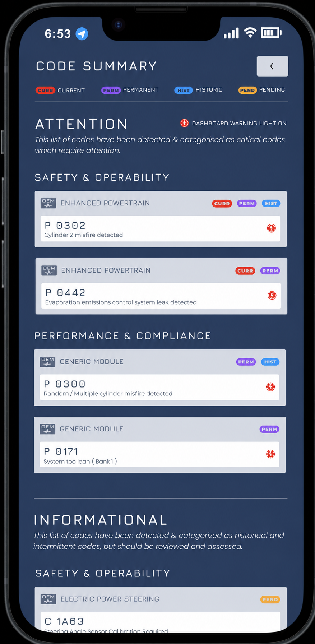Viewport: 315px width, 644px height.
Task: Open the P 0302 cylinder misfire code
Action: point(160,228)
